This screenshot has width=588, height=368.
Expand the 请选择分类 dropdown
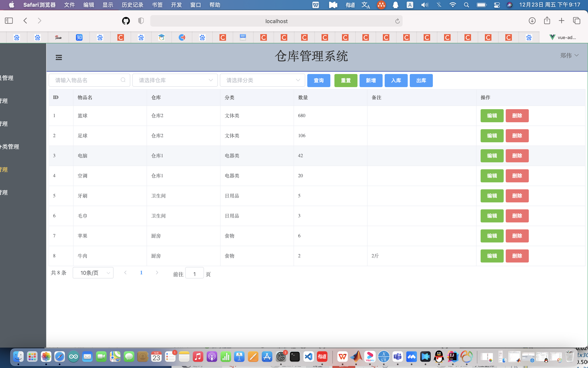point(262,80)
